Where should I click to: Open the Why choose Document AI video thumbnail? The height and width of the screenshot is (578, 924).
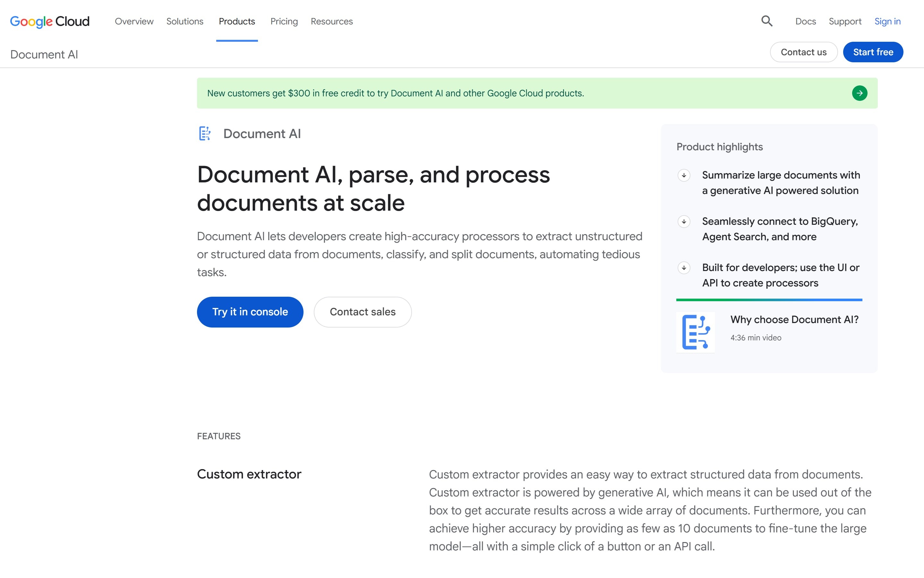695,332
